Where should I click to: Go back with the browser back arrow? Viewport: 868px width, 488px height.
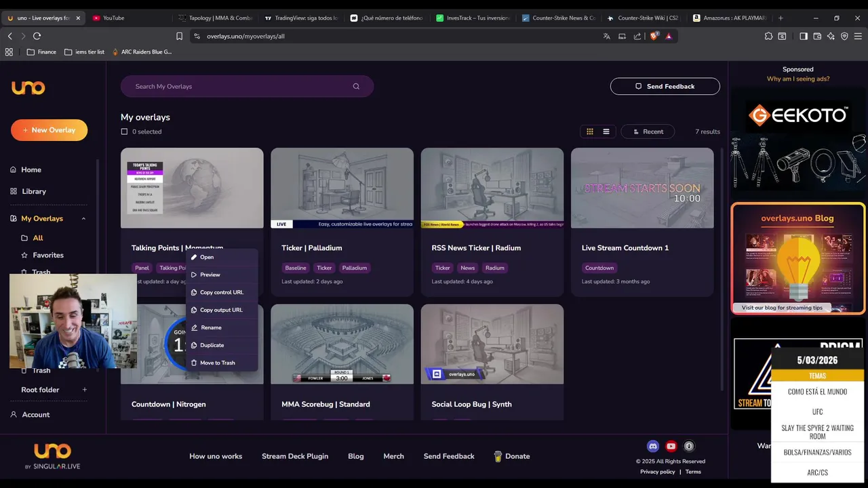(x=9, y=36)
